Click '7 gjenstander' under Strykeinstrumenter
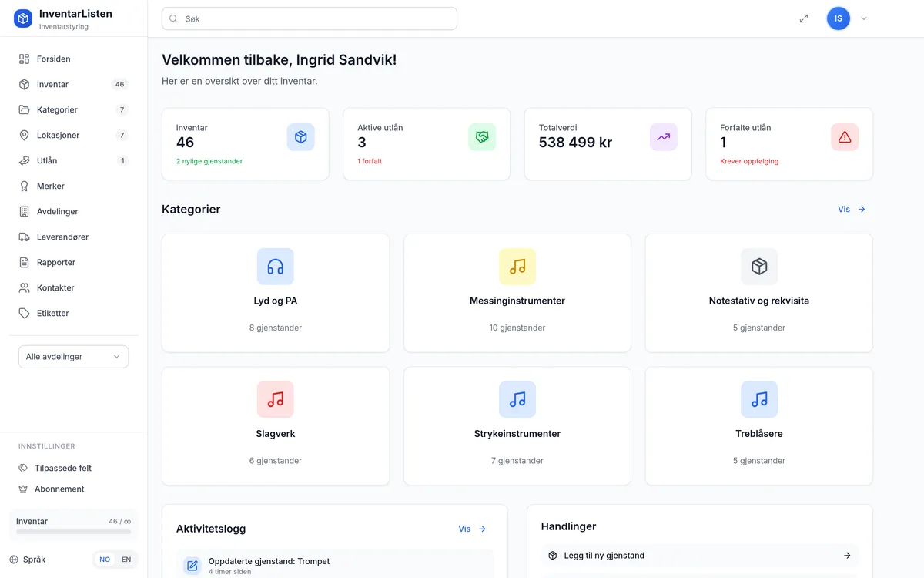The width and height of the screenshot is (924, 578). [x=517, y=460]
